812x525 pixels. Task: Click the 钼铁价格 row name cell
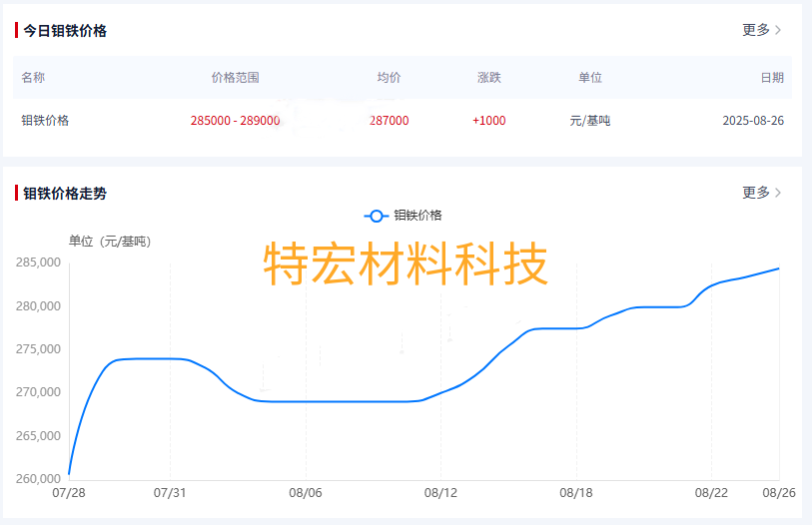(45, 121)
